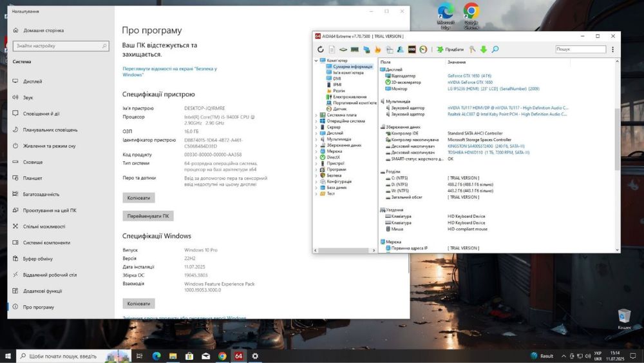Open the Windows Start menu

(x=8, y=356)
